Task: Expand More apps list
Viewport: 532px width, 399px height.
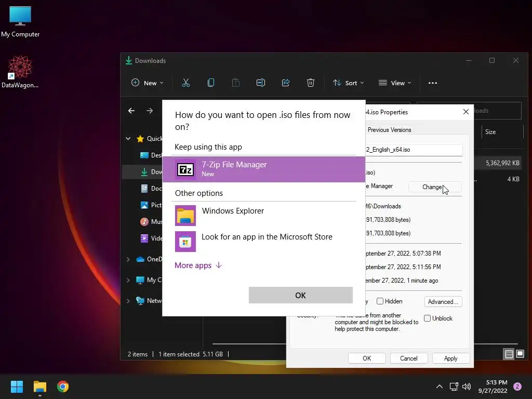Action: [x=198, y=265]
